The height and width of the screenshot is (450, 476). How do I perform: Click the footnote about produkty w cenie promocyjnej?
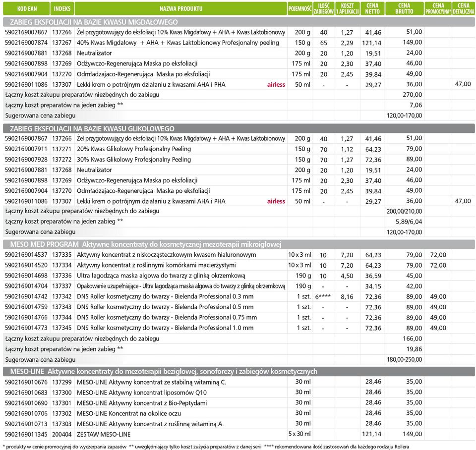(64, 447)
